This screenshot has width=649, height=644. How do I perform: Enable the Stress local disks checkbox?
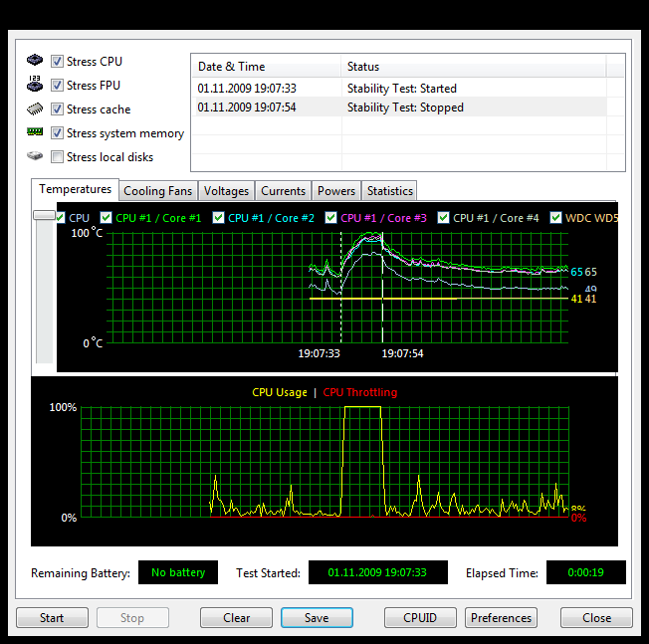[57, 157]
